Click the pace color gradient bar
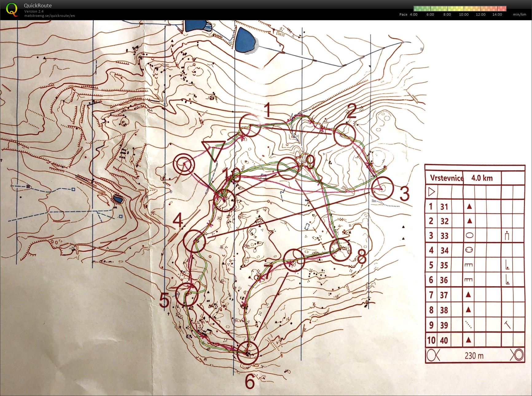 tap(460, 9)
